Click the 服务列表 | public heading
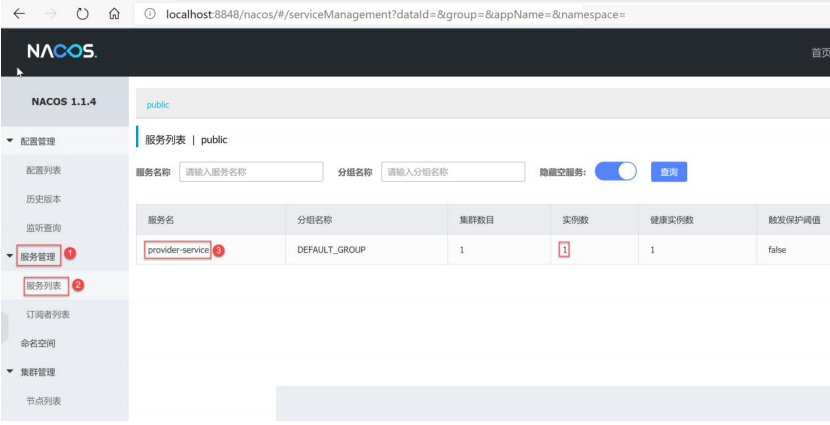Image resolution: width=830 pixels, height=425 pixels. click(186, 140)
